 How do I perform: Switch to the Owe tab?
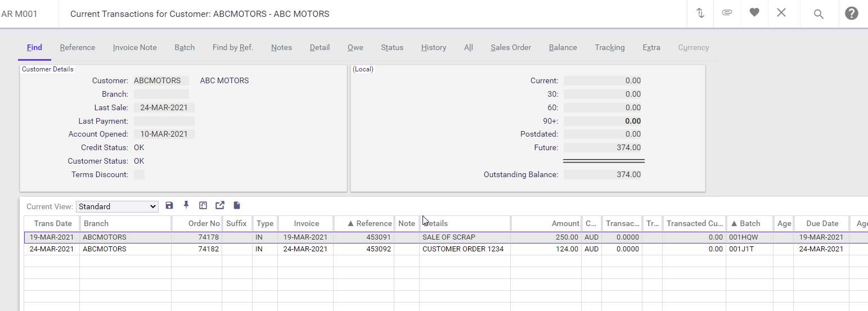click(x=355, y=48)
